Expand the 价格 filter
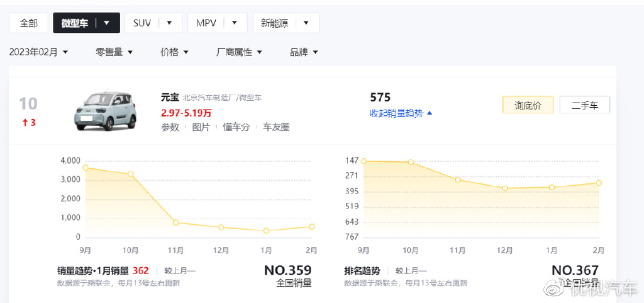The width and height of the screenshot is (644, 303). 174,52
